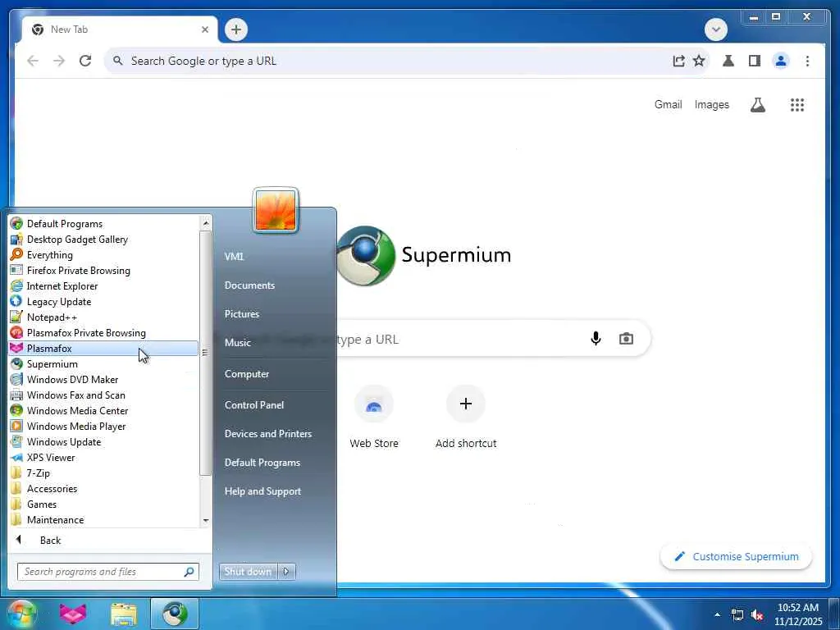Open Devices and Printers
Screen dimensions: 840x630
click(268, 434)
